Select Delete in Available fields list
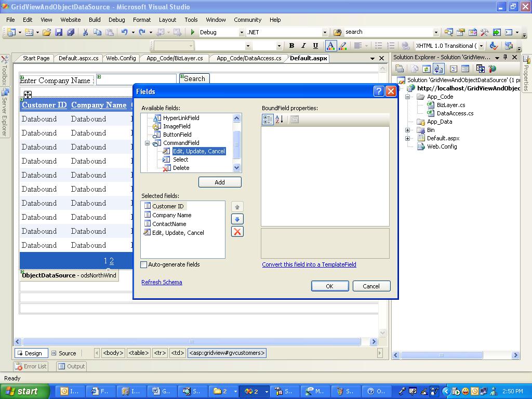Screen dimensions: 532x399 (x=181, y=168)
